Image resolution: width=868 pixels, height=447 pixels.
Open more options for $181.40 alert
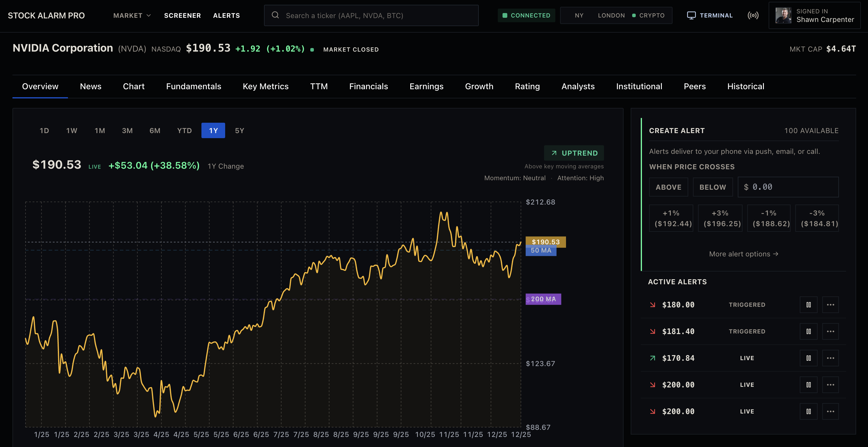point(830,331)
